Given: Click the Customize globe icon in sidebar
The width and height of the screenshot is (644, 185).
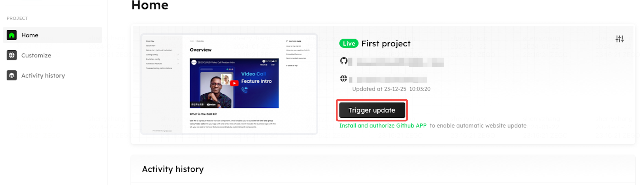Looking at the screenshot, I should (12, 55).
